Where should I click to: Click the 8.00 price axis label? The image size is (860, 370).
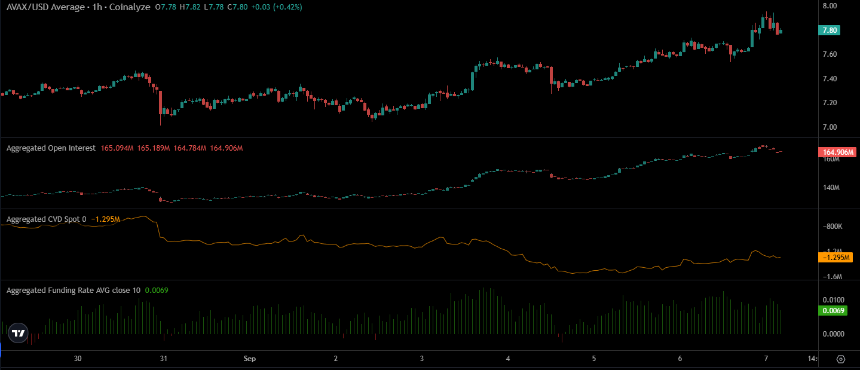point(829,6)
